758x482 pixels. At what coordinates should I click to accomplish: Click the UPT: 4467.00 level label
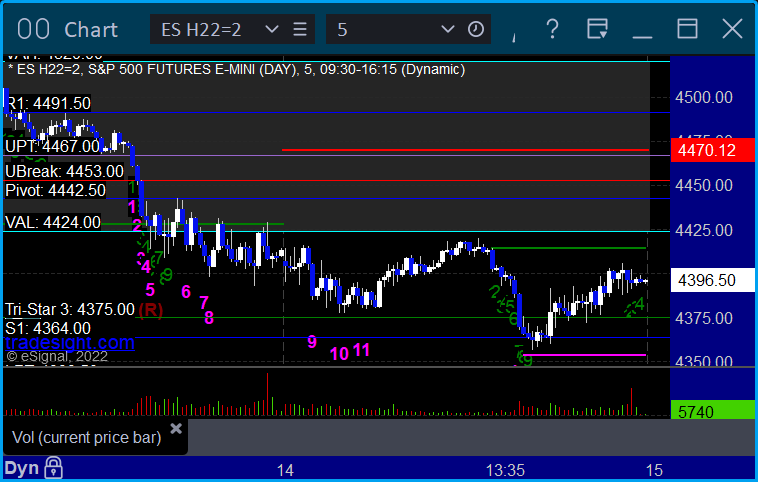53,146
